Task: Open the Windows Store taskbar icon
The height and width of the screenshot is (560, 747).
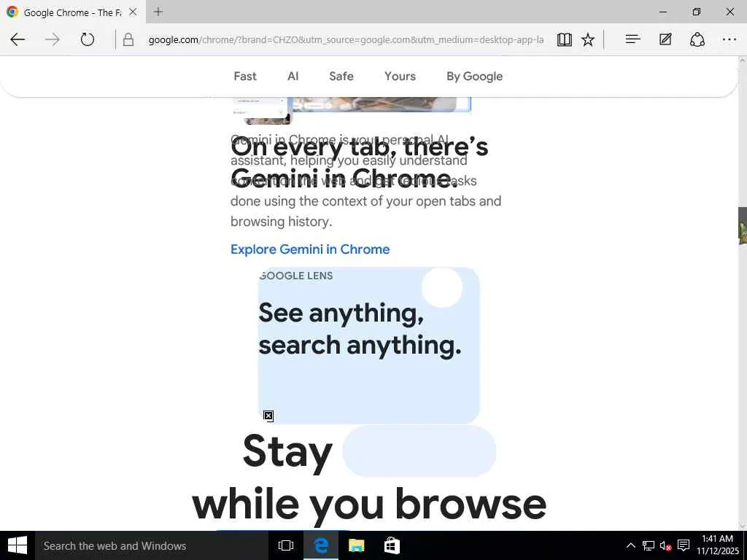Action: [392, 545]
